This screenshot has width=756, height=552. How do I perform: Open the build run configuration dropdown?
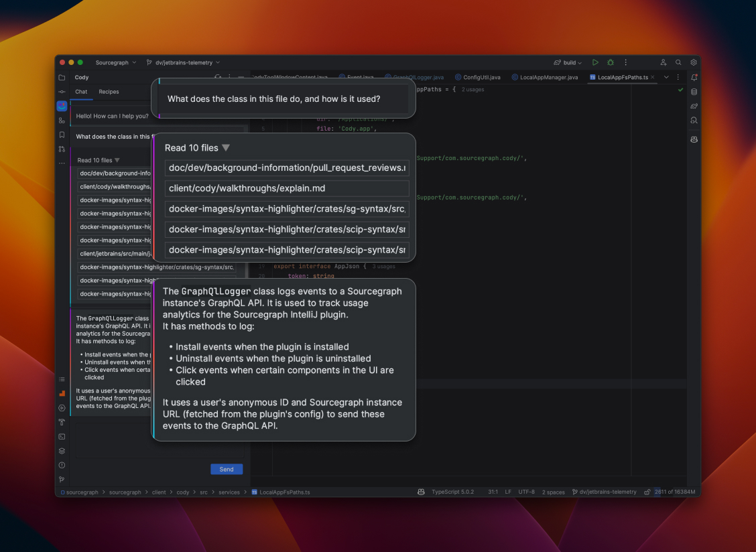click(568, 63)
